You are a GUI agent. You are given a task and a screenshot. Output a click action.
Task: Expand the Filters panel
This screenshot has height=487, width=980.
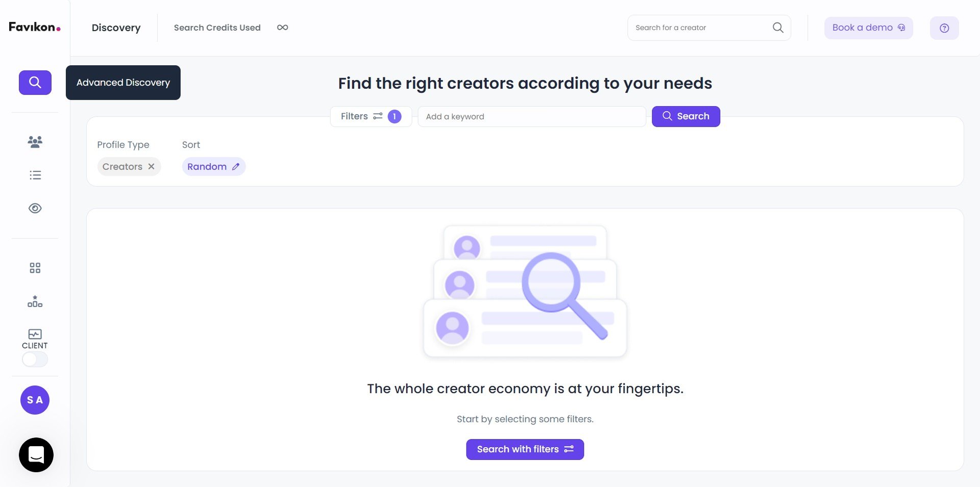click(x=371, y=116)
